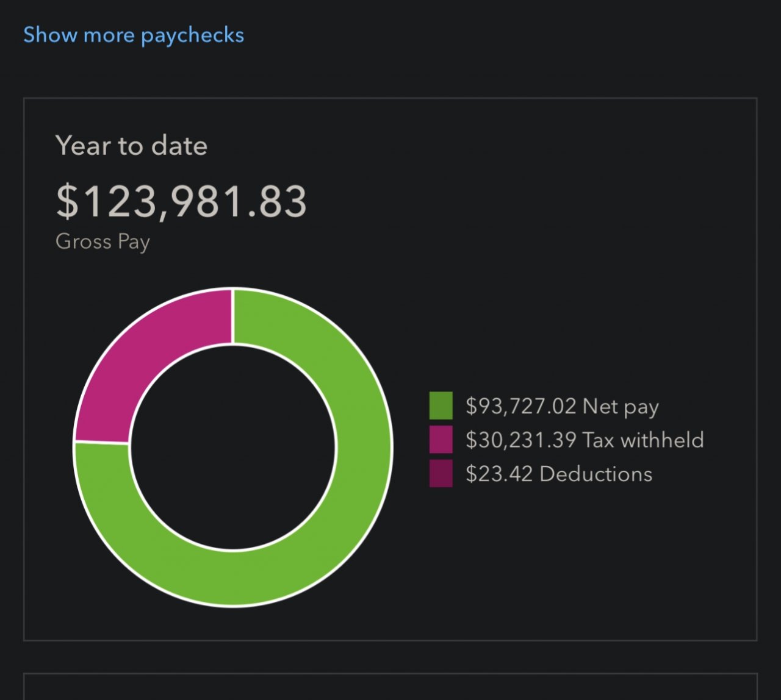
Task: Click left divider between magenta and green segments
Action: pyautogui.click(x=102, y=442)
